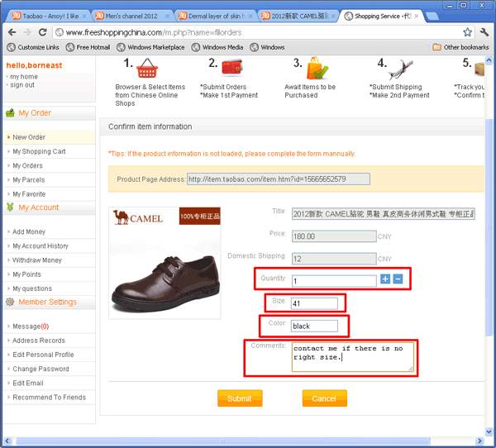496x448 pixels.
Task: Click the My Order basket icon
Action: [10, 113]
